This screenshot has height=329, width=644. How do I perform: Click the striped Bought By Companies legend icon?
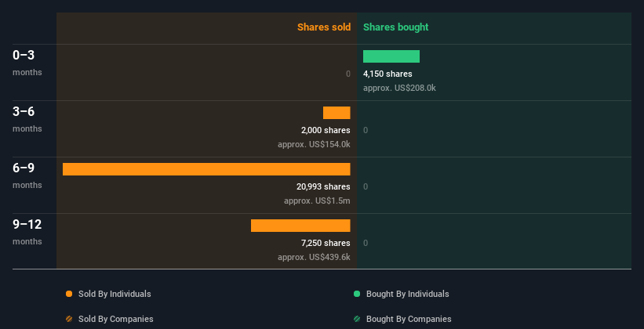pos(357,319)
